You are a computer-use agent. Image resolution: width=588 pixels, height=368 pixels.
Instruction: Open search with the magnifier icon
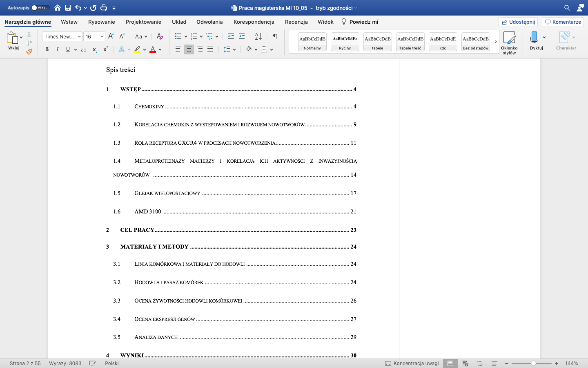pos(567,8)
